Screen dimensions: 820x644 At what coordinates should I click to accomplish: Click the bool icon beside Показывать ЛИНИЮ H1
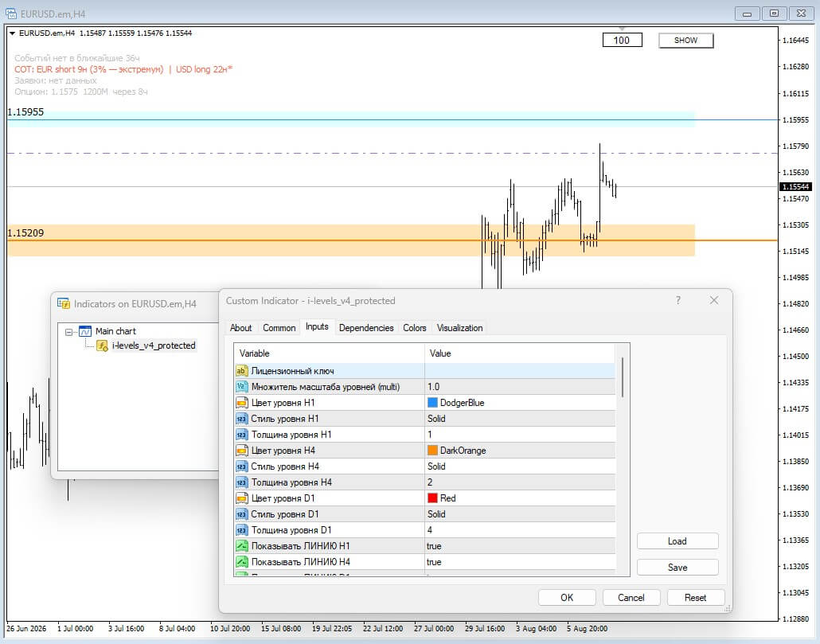(241, 546)
